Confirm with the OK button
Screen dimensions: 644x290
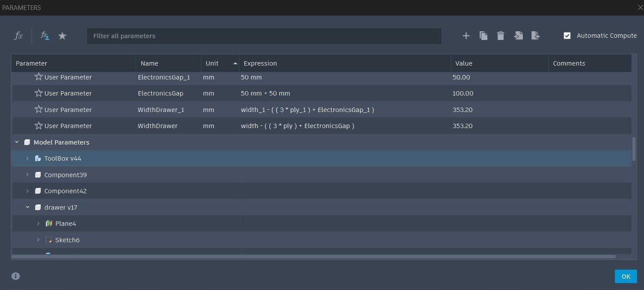click(x=626, y=277)
